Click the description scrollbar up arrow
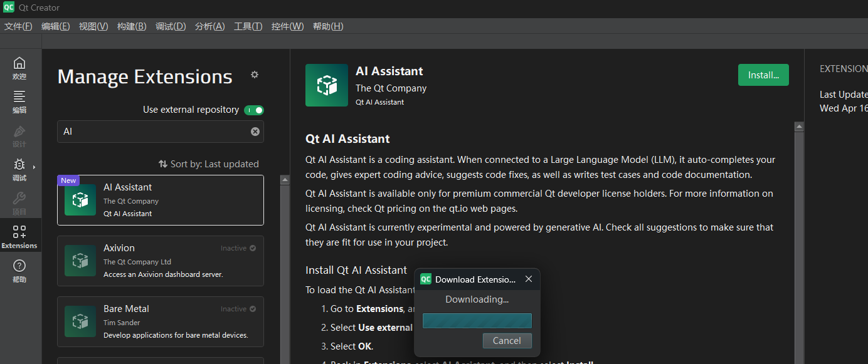This screenshot has width=868, height=364. click(799, 127)
